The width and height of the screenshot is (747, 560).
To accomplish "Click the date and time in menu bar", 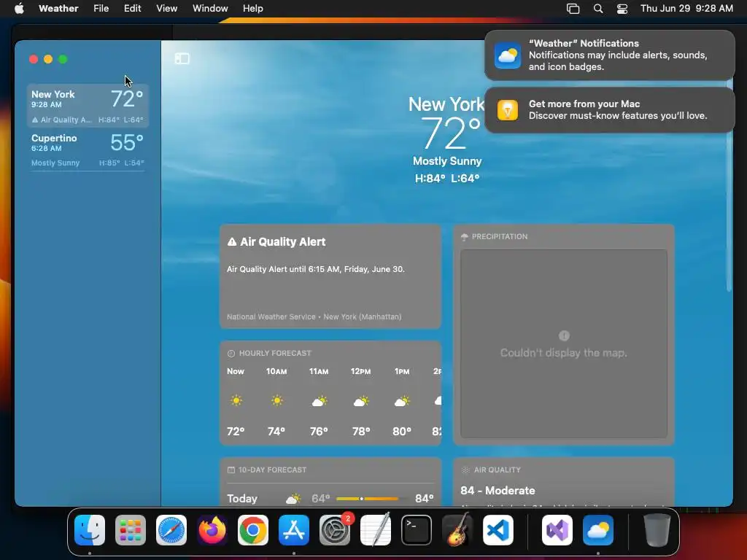I will point(686,8).
